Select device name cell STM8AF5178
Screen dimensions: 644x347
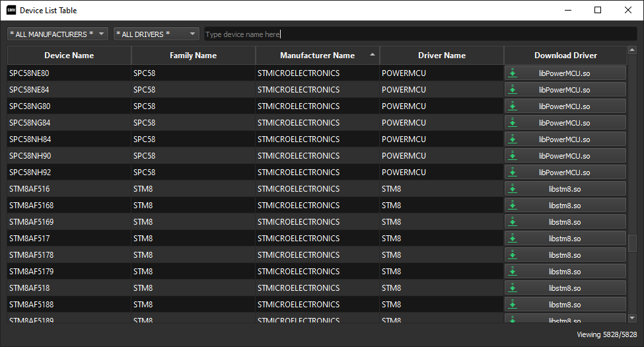69,255
